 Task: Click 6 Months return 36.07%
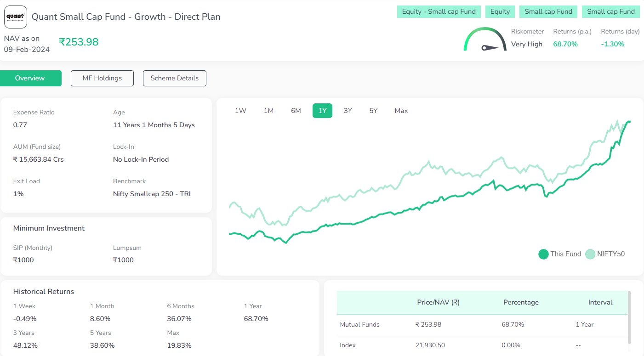179,319
